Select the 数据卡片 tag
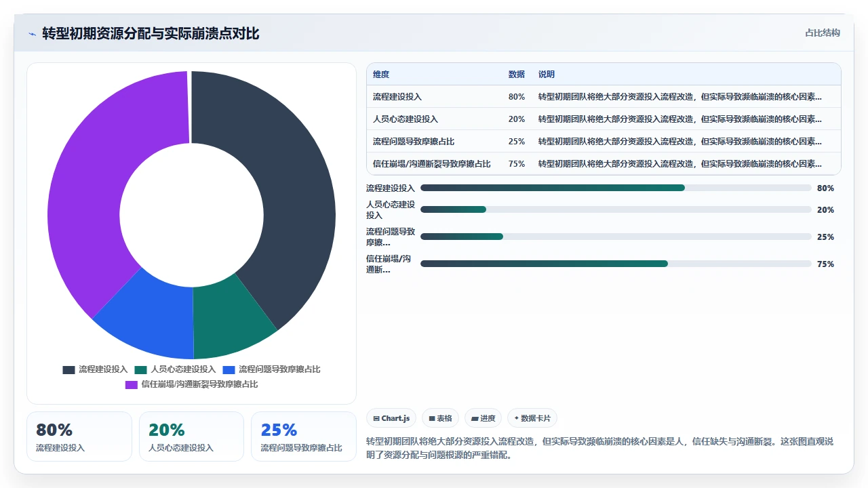868x488 pixels. [532, 418]
